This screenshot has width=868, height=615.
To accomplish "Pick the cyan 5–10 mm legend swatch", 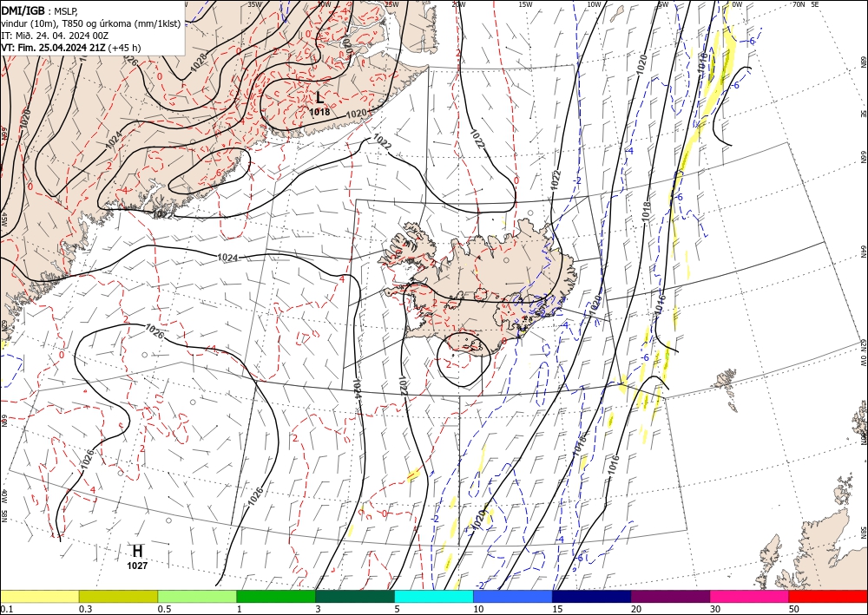I will (x=434, y=596).
